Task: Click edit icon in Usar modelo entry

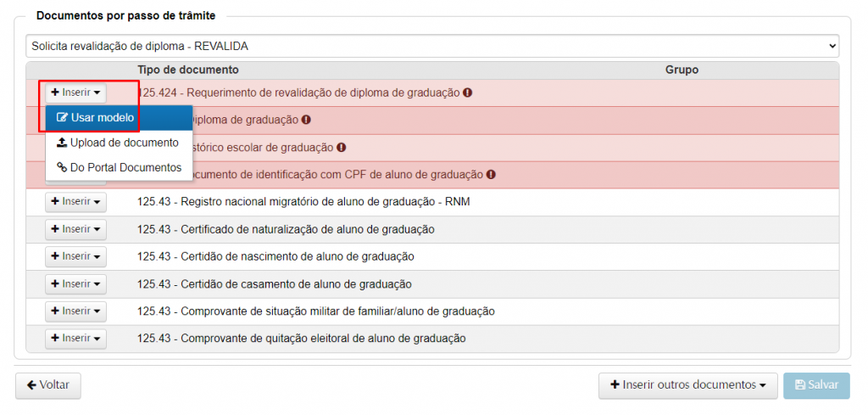Action: [62, 118]
